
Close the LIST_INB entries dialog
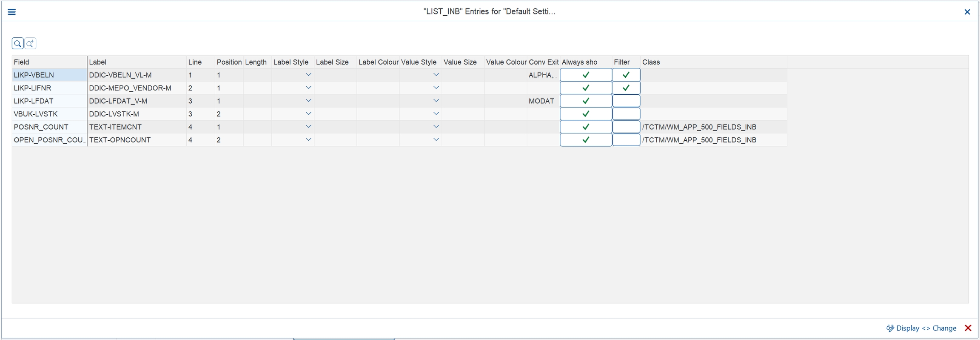(x=967, y=12)
